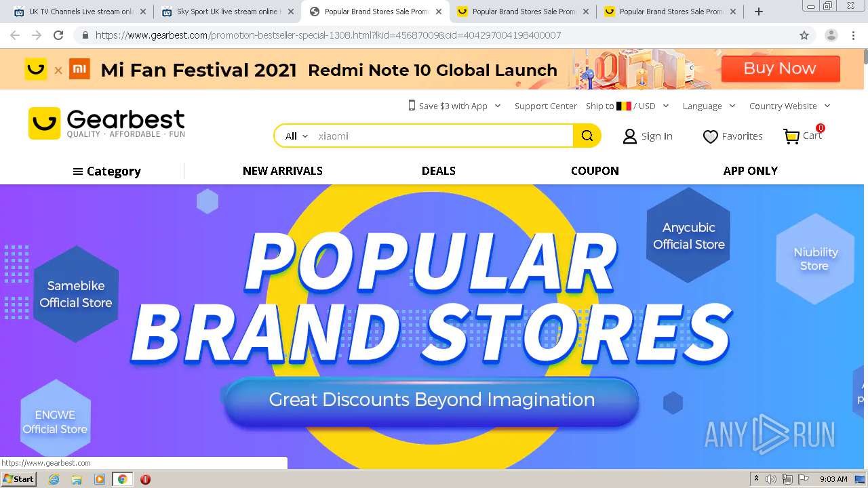This screenshot has width=868, height=488.
Task: Open the All search category dropdown
Action: coord(296,136)
